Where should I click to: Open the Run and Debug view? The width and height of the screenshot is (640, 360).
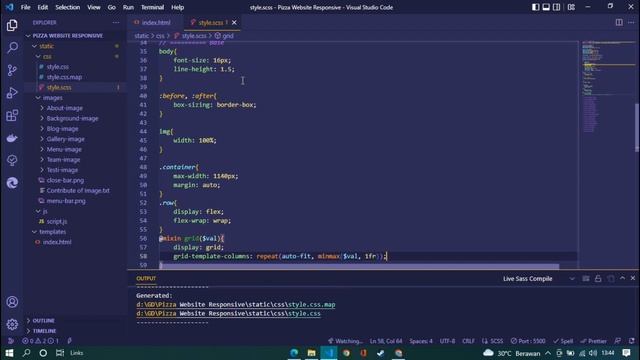pos(12,93)
